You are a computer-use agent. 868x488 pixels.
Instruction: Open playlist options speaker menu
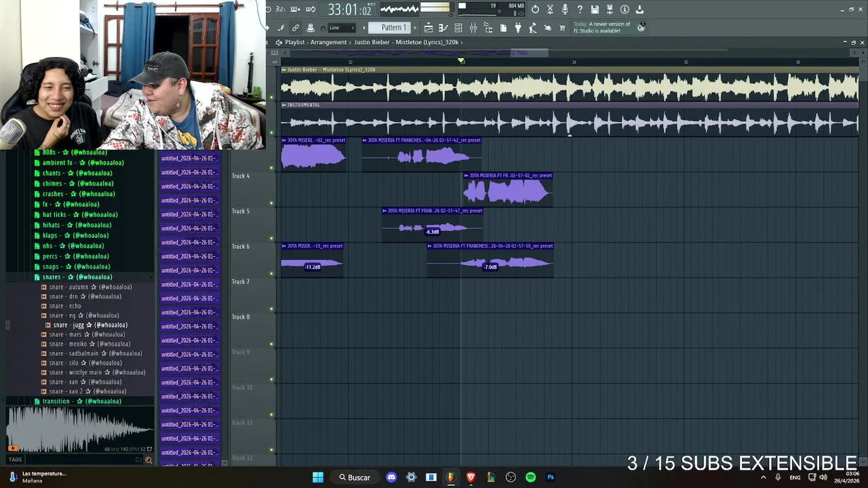pos(279,42)
